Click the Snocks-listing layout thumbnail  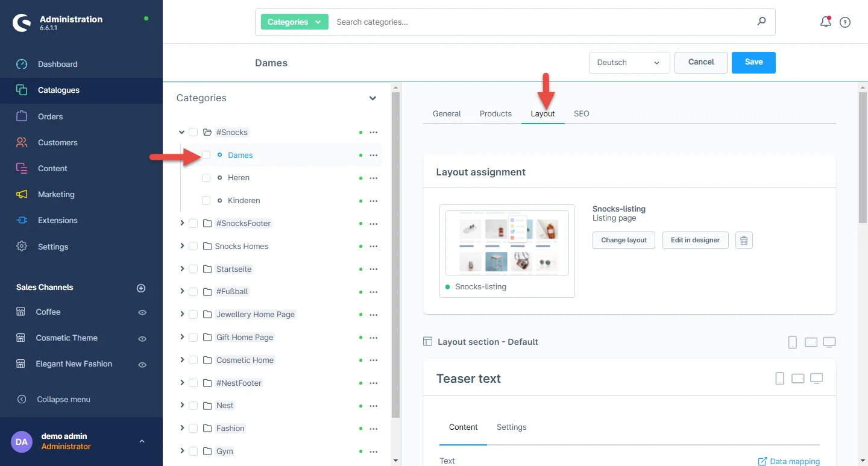click(x=507, y=242)
